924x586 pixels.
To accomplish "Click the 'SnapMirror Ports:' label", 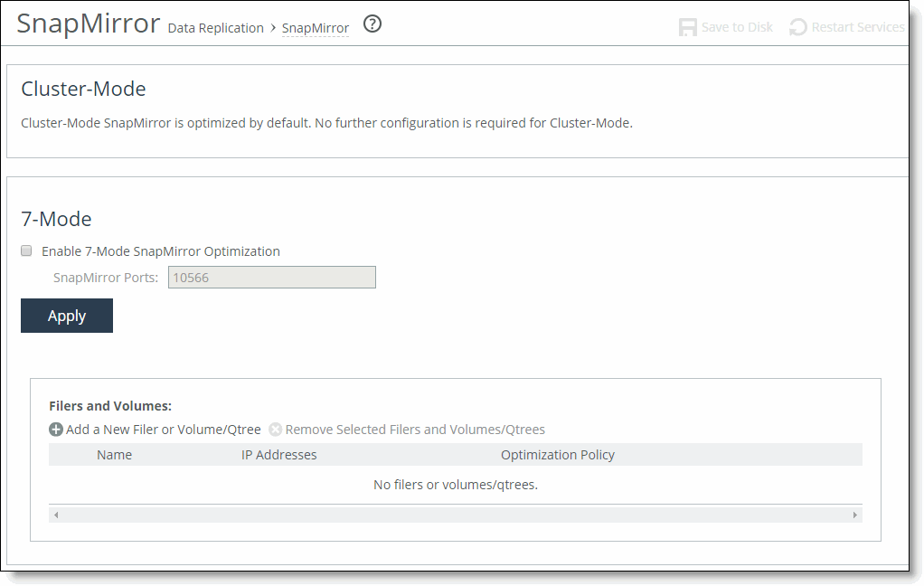I will pyautogui.click(x=106, y=278).
